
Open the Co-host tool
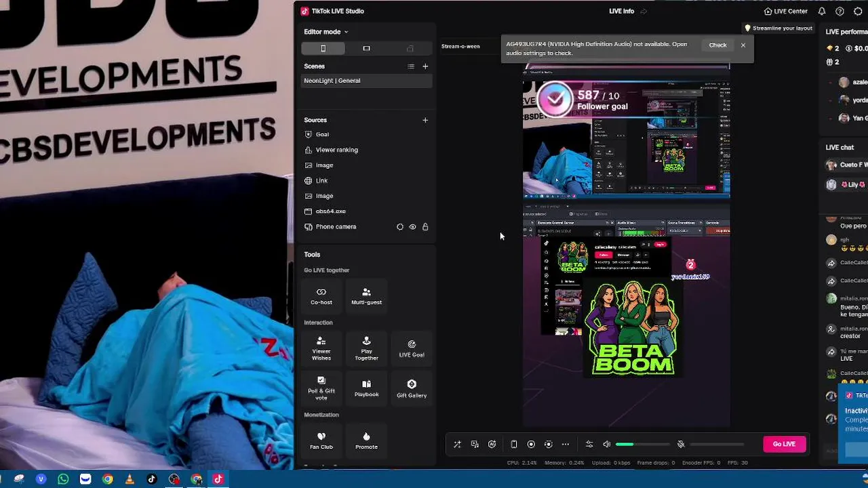point(321,296)
